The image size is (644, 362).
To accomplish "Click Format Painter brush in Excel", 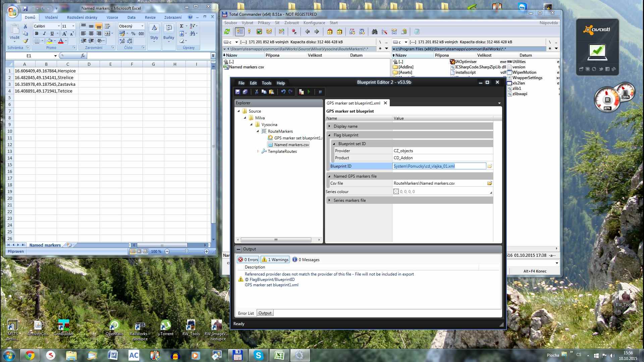I will [x=25, y=41].
